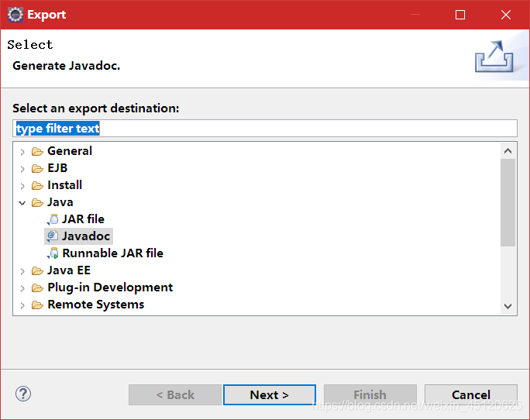Click the disabled Finish button
This screenshot has width=530, height=420.
click(x=370, y=394)
